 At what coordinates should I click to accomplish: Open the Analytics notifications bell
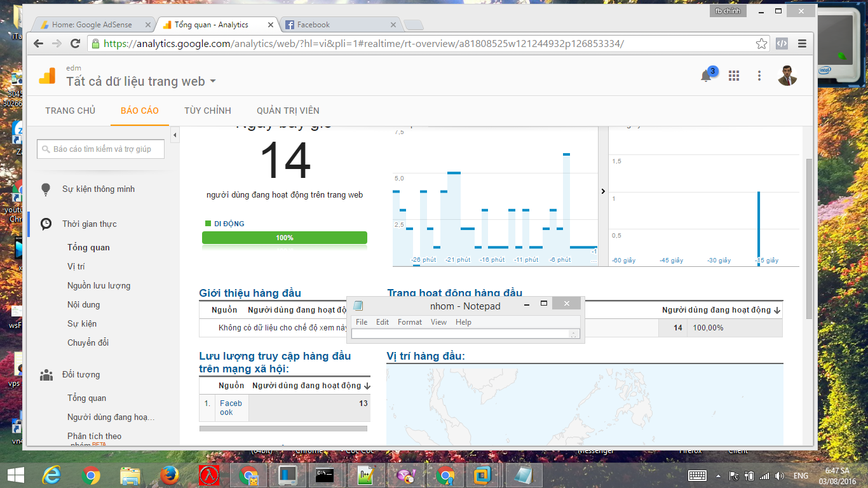[706, 76]
